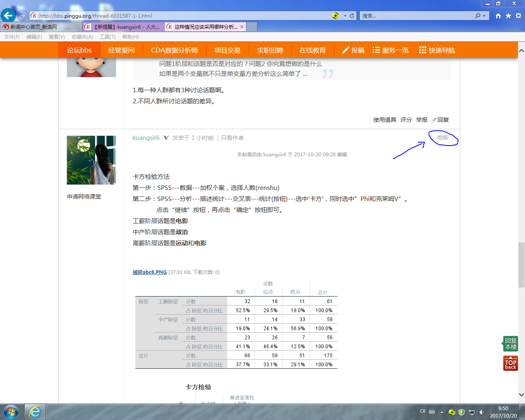Click the refresh icon in address bar
Image resolution: width=525 pixels, height=420 pixels.
(x=352, y=16)
